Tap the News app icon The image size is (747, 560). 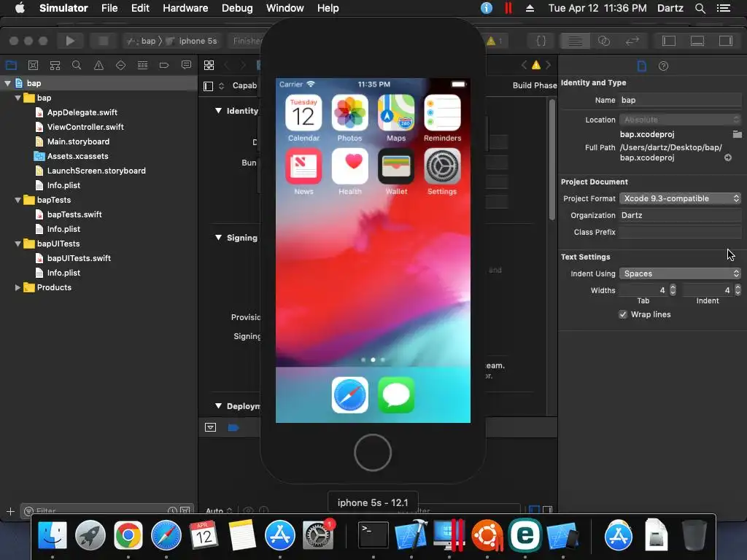pos(303,166)
